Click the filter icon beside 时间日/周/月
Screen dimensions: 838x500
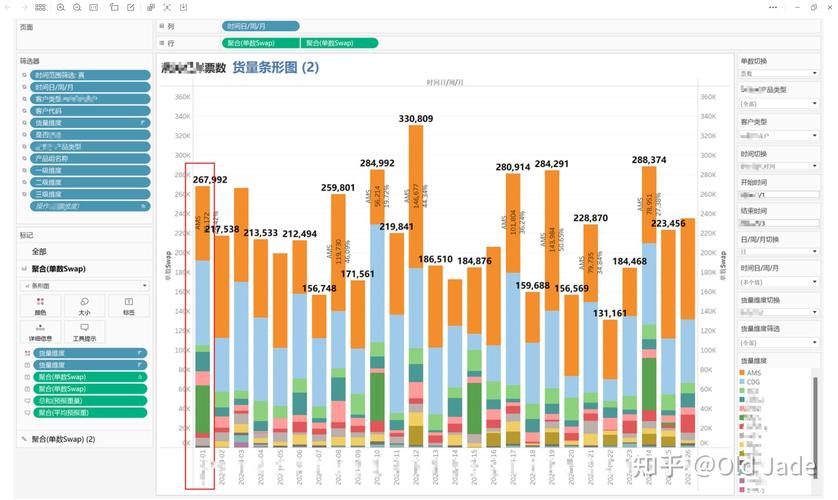coord(24,87)
